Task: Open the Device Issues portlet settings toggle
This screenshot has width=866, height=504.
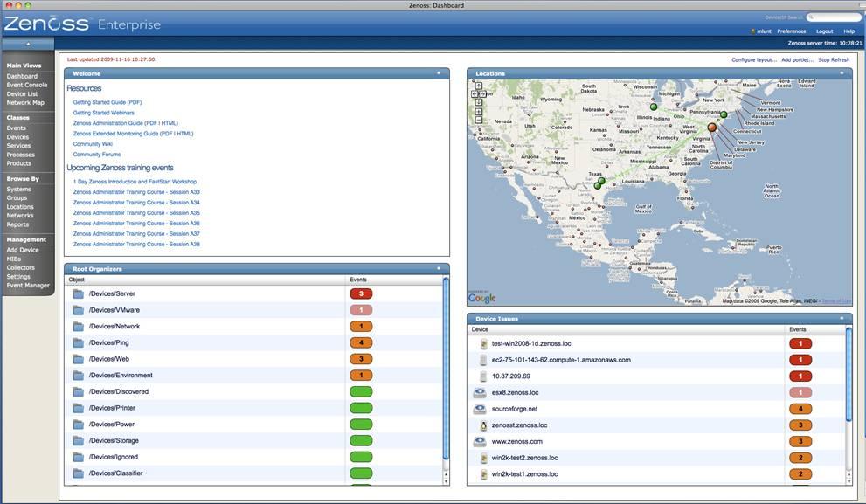Action: (842, 318)
